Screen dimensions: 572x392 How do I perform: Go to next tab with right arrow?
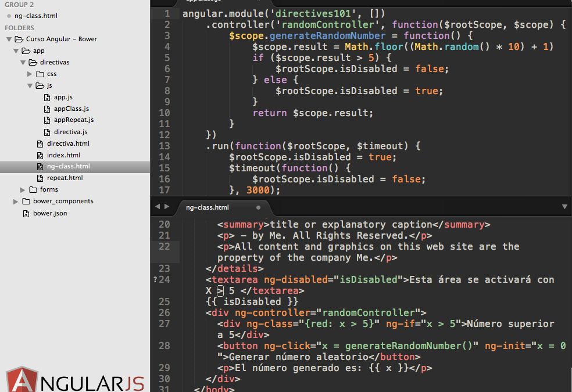pyautogui.click(x=167, y=206)
